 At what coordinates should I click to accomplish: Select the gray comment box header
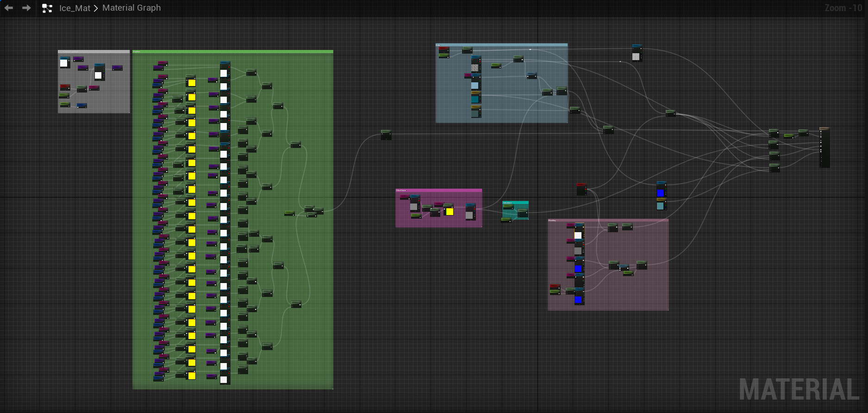coord(94,51)
